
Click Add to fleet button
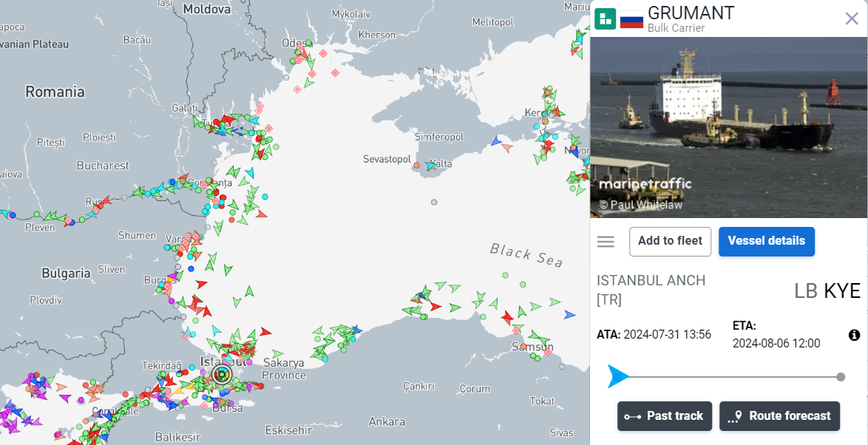(x=670, y=241)
